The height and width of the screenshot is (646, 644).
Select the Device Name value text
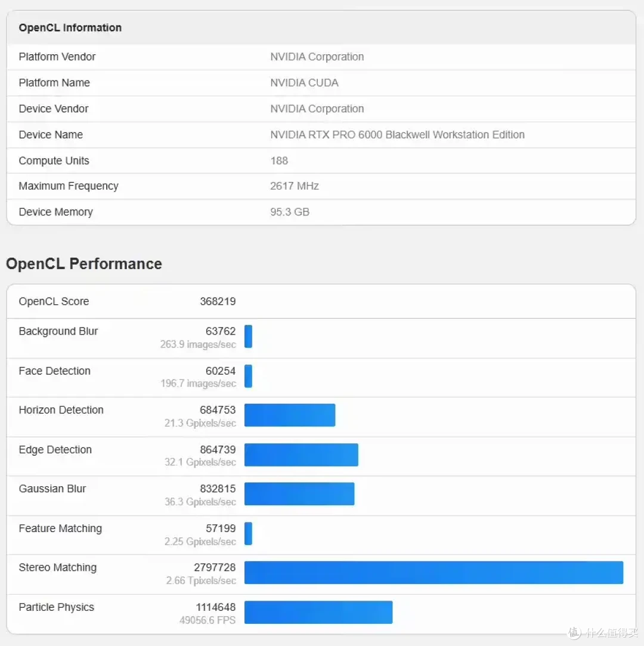[397, 135]
